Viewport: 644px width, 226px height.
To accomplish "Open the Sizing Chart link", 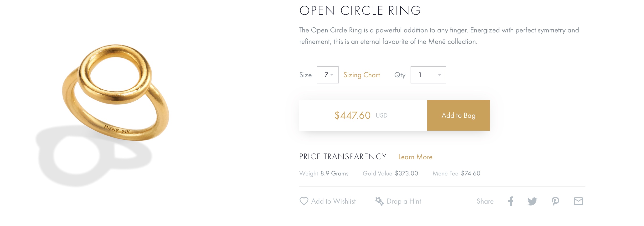I will [x=361, y=75].
